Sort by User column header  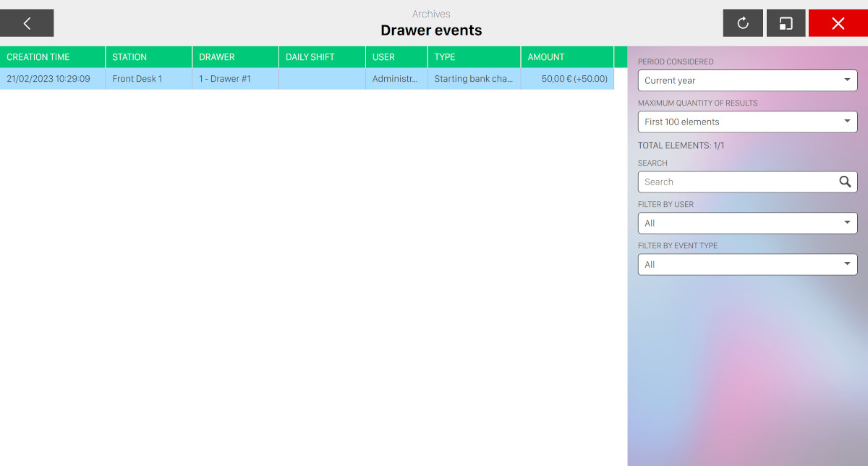[396, 57]
